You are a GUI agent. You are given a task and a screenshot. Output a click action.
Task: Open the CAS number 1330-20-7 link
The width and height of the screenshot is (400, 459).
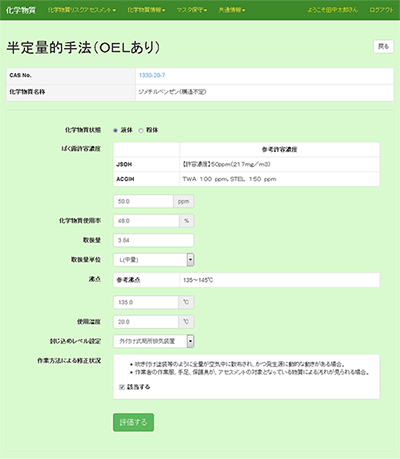click(152, 75)
